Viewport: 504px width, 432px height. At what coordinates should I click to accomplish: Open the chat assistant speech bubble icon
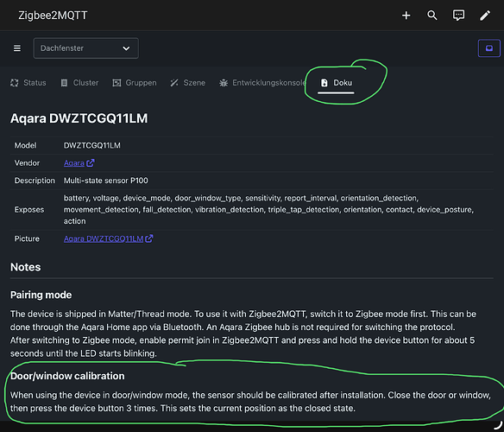tap(458, 16)
